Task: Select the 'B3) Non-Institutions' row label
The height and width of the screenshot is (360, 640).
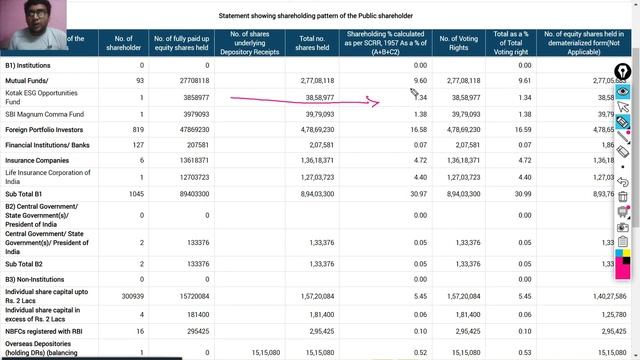Action: (35, 280)
